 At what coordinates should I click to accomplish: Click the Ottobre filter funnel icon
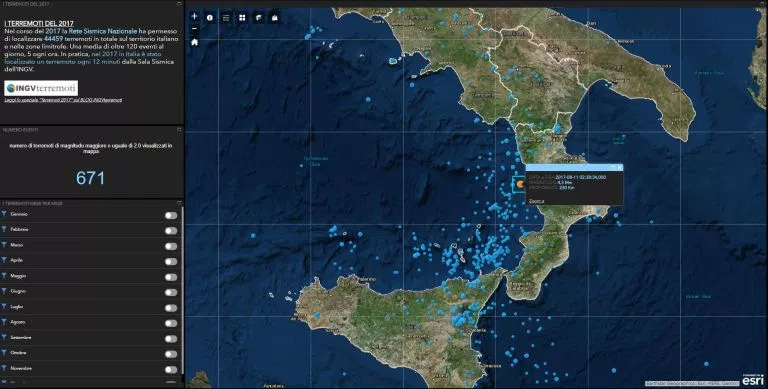point(4,353)
